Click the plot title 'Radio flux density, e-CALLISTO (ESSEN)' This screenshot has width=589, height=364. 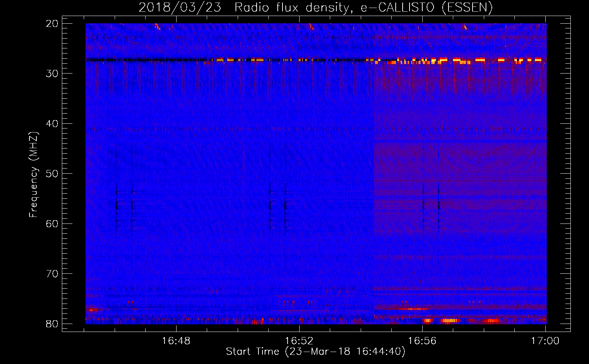click(363, 8)
